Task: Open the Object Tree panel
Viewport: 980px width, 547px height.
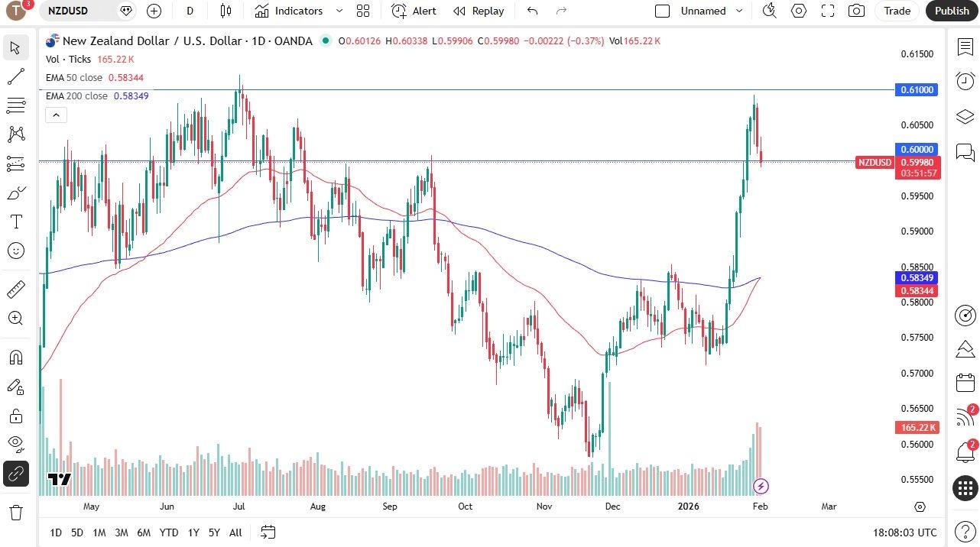Action: tap(964, 117)
